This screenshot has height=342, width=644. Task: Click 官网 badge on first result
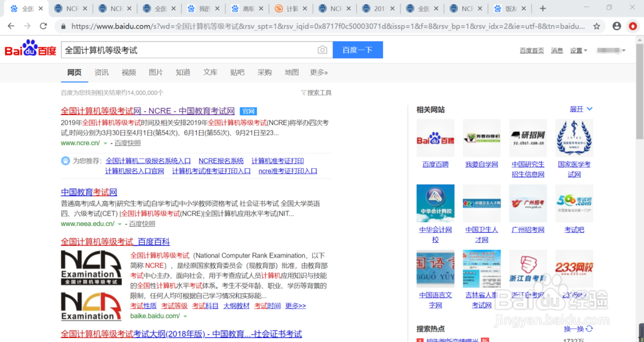pos(248,111)
